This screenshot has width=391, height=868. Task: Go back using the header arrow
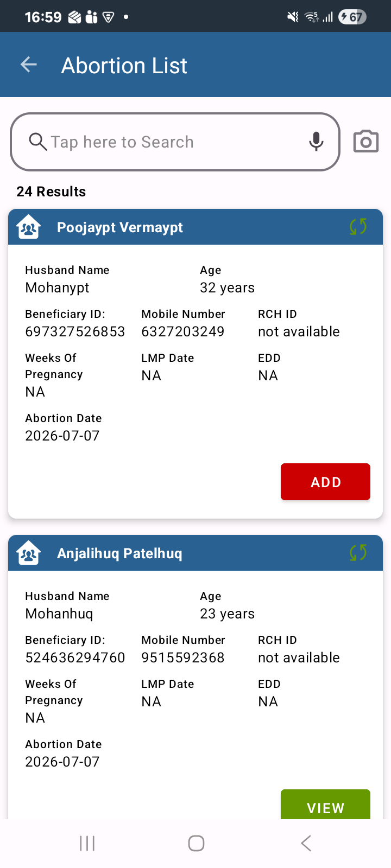click(x=29, y=65)
